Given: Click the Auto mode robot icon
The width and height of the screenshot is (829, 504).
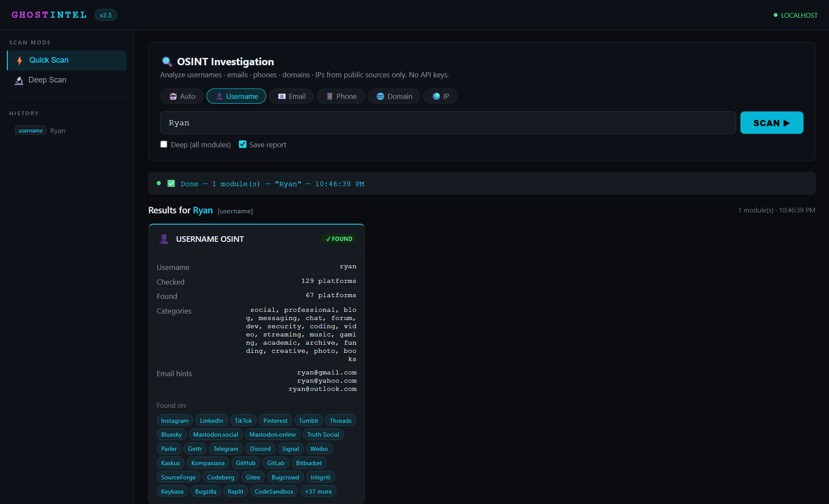Looking at the screenshot, I should coord(173,96).
